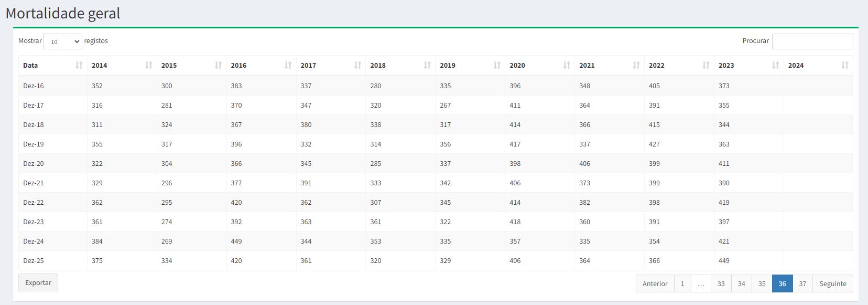This screenshot has height=305, width=868.
Task: Click value 307 in Dez-22 row
Action: (x=376, y=202)
